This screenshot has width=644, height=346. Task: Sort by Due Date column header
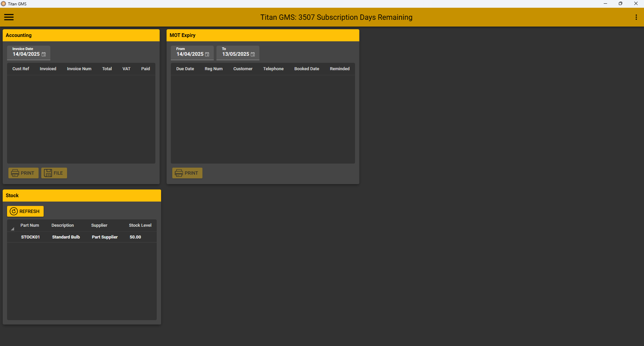tap(185, 69)
